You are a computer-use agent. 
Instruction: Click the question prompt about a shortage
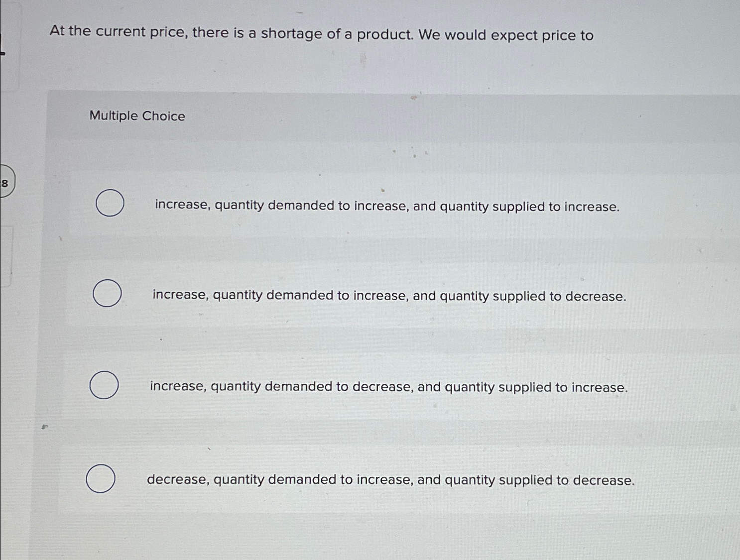point(321,34)
